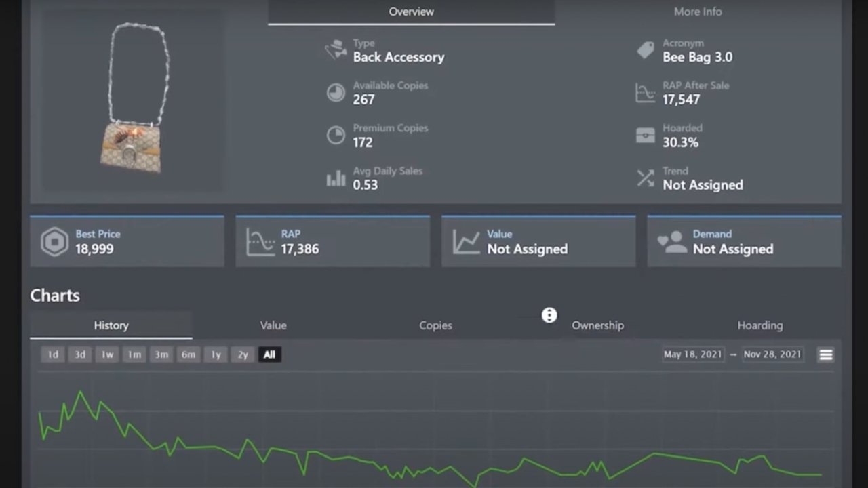Click the Acronym tag icon
Screen dimensions: 868x488
tap(646, 50)
